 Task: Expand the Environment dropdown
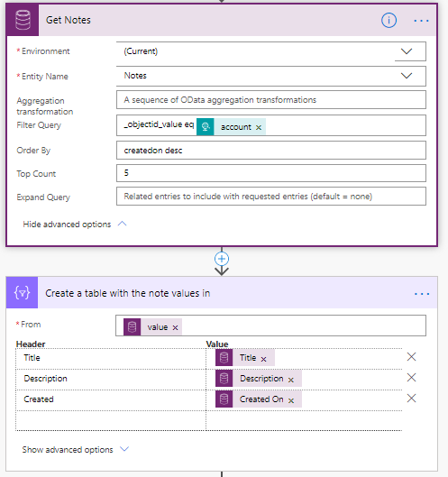pos(407,51)
